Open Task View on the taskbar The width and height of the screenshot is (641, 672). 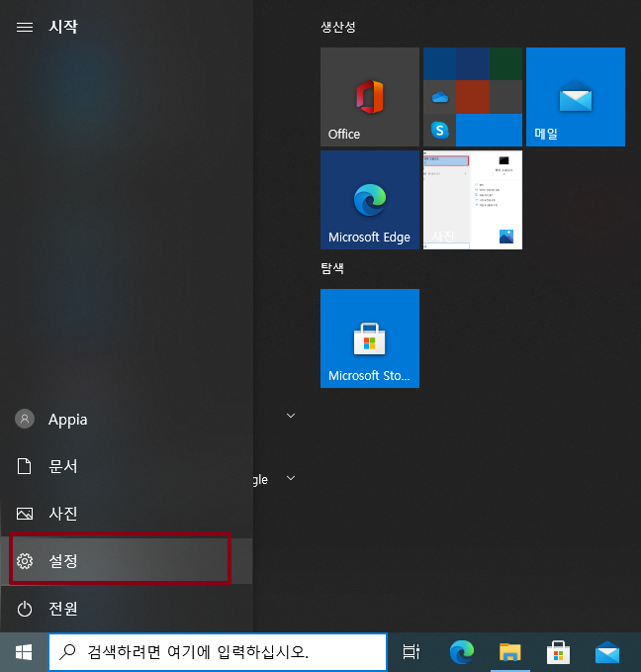click(x=411, y=652)
